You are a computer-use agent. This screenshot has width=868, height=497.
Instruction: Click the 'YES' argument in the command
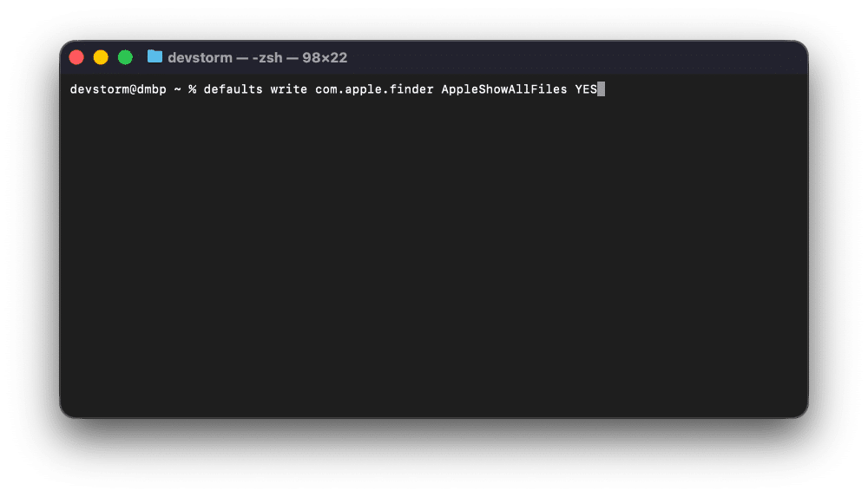click(586, 89)
